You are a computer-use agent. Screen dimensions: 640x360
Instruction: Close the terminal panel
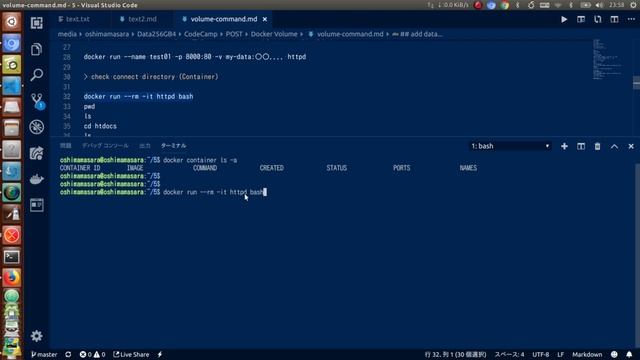click(631, 146)
